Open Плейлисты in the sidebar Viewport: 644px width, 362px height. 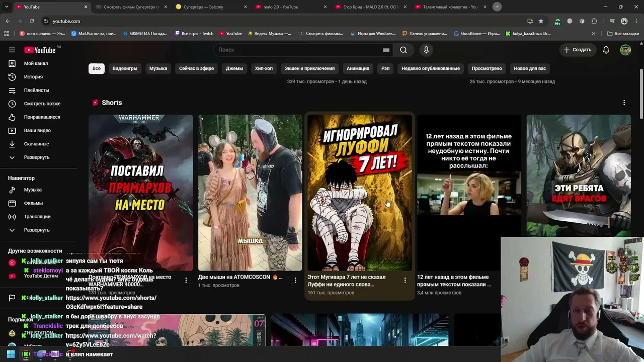coord(36,90)
